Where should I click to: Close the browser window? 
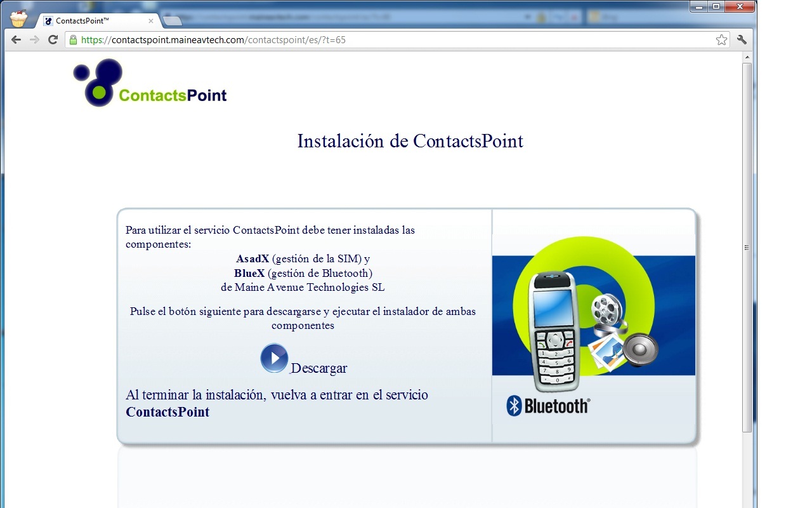(x=739, y=6)
